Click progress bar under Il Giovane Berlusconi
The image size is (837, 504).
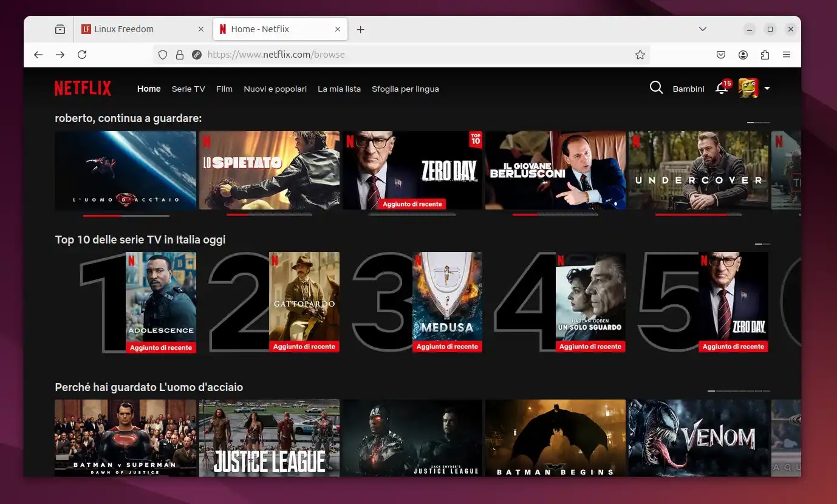coord(555,214)
